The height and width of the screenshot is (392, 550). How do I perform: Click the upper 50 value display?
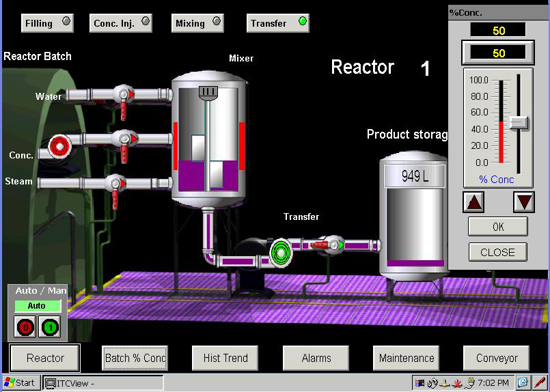point(498,30)
